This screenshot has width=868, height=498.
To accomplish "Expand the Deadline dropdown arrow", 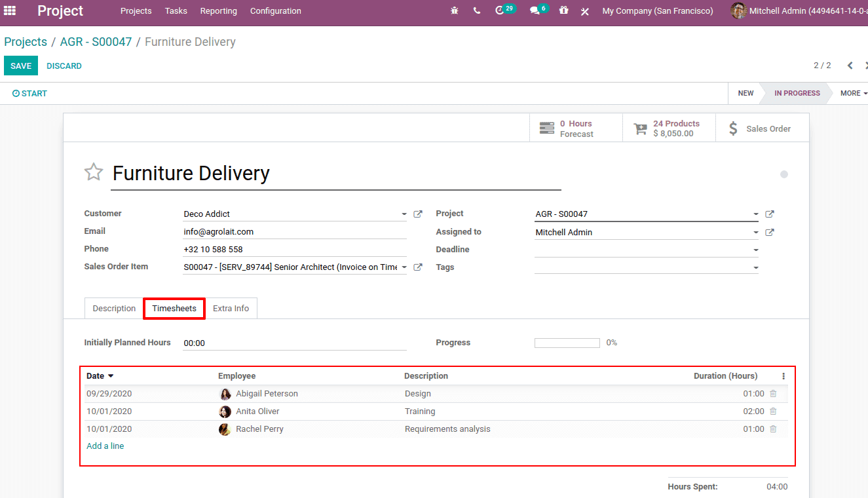I will pyautogui.click(x=756, y=250).
